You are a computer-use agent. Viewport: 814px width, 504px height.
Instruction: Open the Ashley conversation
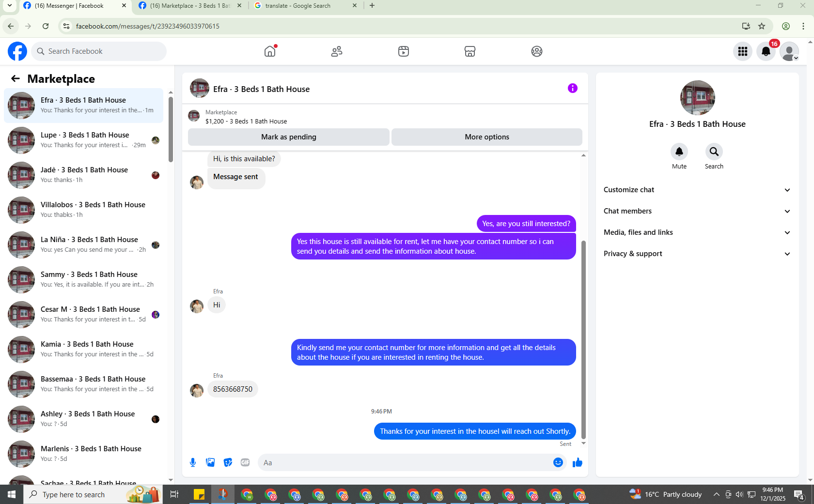(84, 419)
